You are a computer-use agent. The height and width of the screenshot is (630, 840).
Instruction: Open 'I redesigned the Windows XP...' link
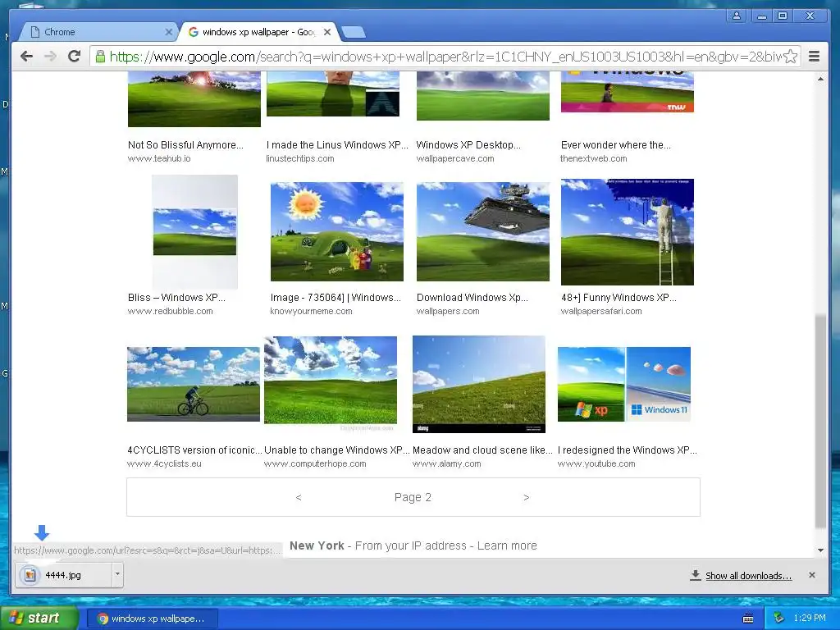tap(627, 450)
